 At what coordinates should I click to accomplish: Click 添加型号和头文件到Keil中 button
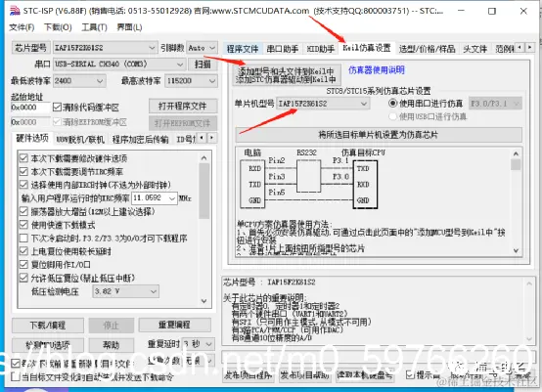(x=287, y=75)
